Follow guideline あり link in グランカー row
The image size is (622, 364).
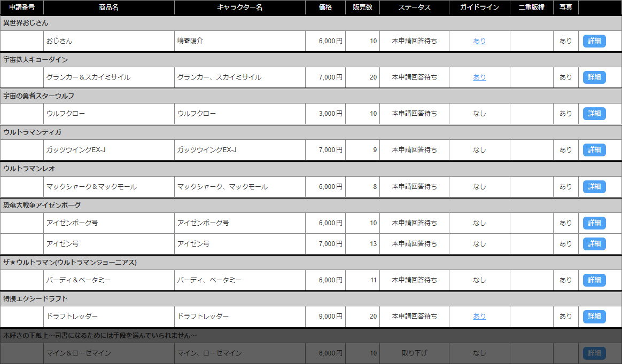479,77
